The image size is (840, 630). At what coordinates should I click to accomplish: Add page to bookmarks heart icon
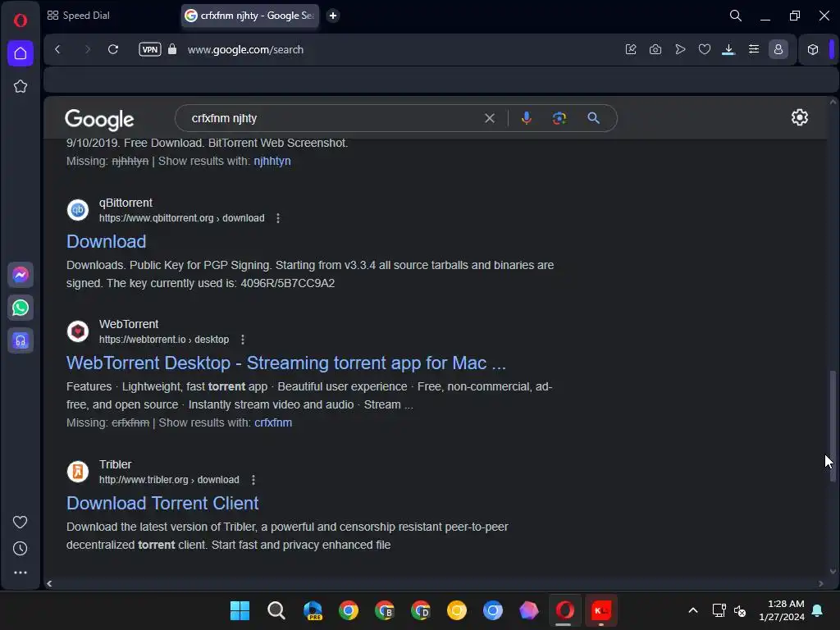pyautogui.click(x=705, y=49)
